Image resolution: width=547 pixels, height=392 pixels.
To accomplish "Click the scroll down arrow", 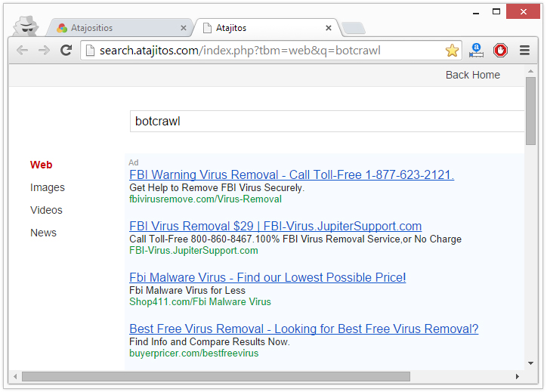I will [530, 363].
